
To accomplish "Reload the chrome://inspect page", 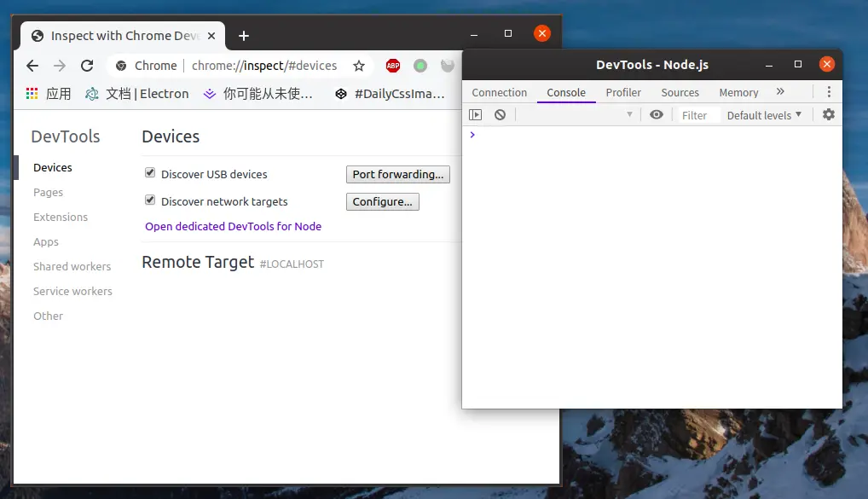I will point(87,66).
